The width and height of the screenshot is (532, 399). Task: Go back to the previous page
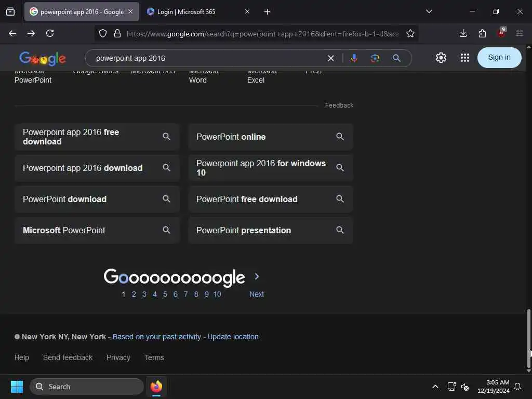click(12, 33)
